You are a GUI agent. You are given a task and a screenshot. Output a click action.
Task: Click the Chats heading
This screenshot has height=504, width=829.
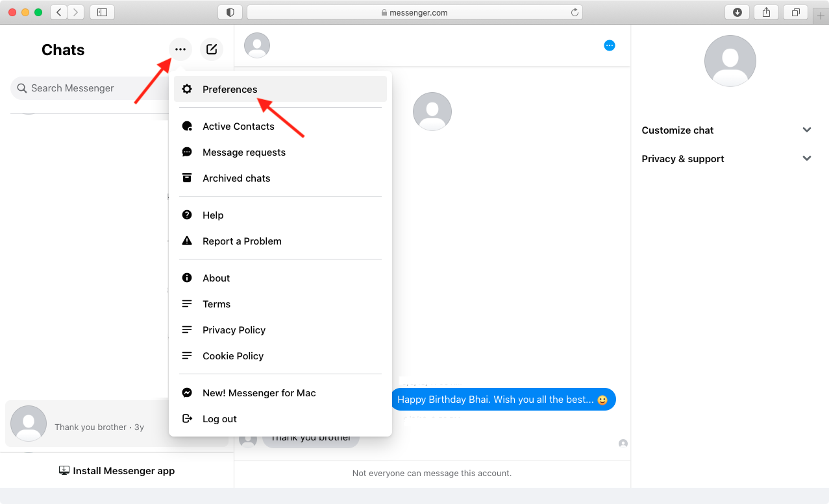coord(63,50)
